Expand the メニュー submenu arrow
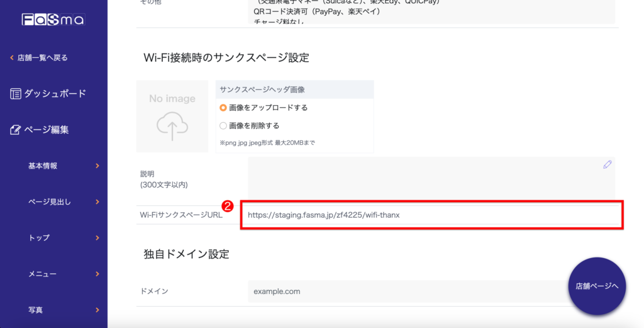Image resolution: width=644 pixels, height=328 pixels. (x=97, y=274)
